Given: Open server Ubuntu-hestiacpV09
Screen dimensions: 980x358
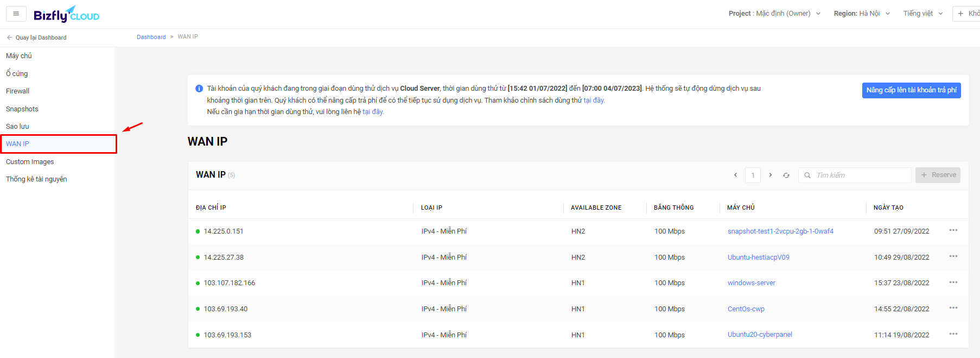Looking at the screenshot, I should [x=759, y=257].
